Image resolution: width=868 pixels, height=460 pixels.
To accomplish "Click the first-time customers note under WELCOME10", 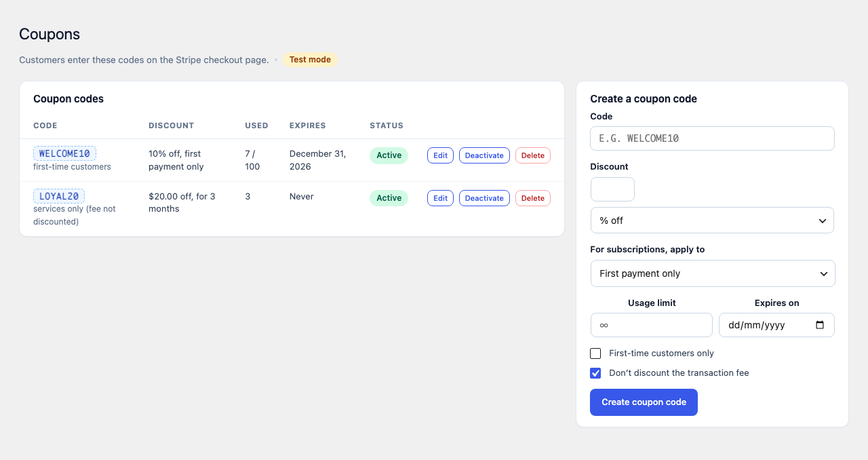I will pos(72,167).
